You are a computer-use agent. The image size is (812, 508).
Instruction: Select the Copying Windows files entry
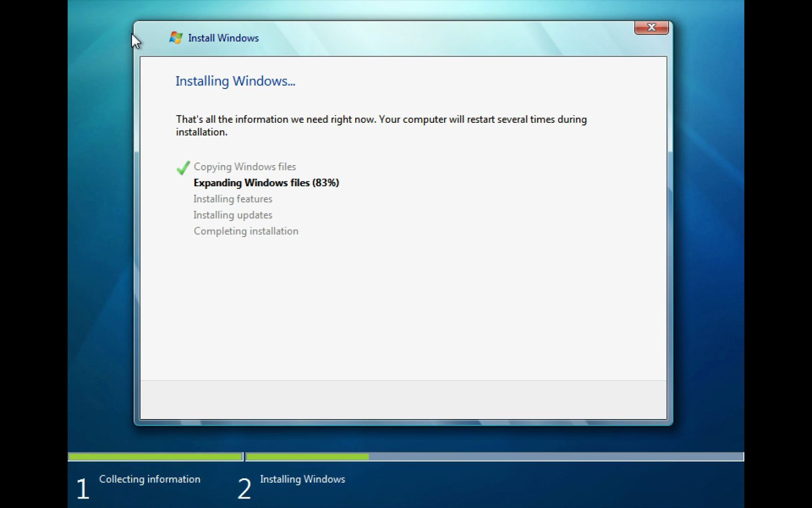244,167
